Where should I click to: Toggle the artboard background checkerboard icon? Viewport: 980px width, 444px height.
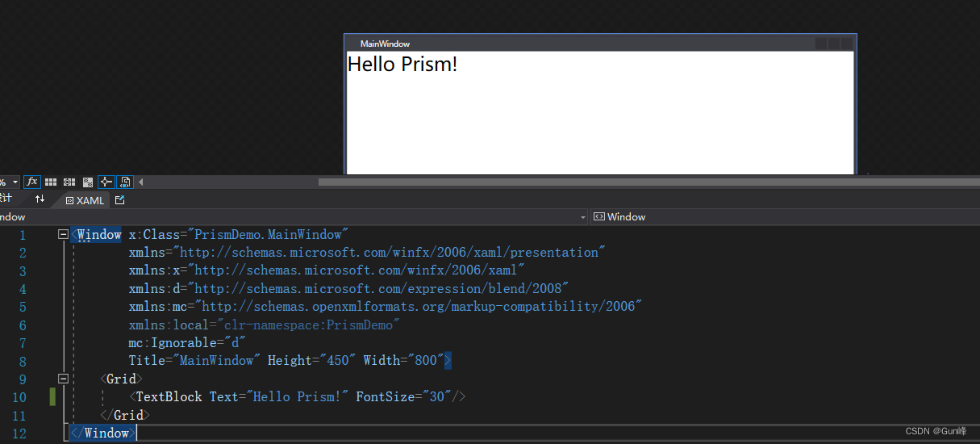(88, 182)
